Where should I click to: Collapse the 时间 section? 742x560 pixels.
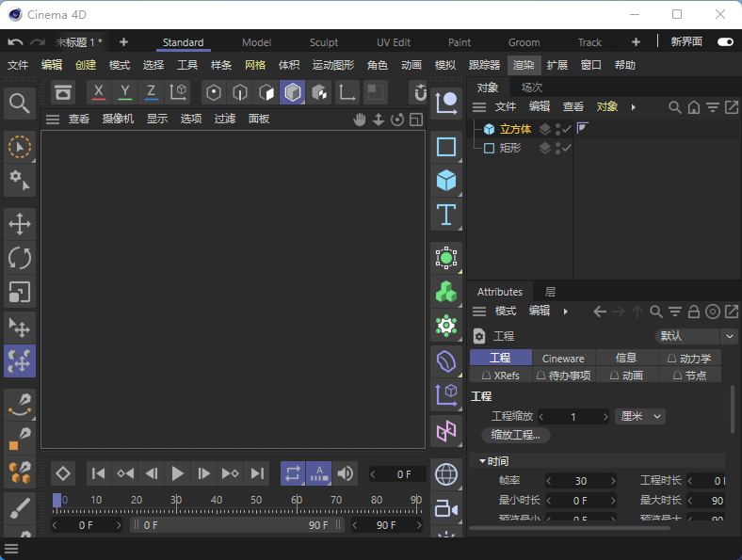[483, 461]
